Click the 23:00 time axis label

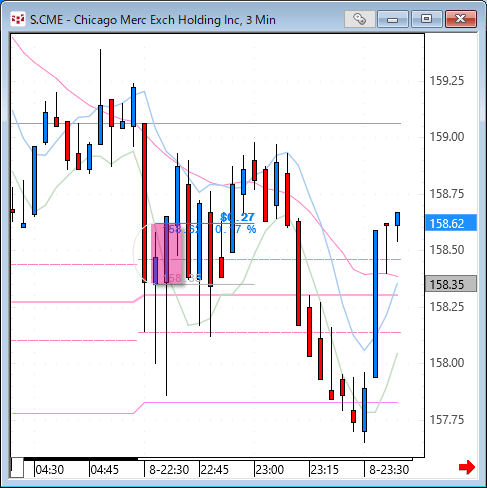pyautogui.click(x=270, y=470)
